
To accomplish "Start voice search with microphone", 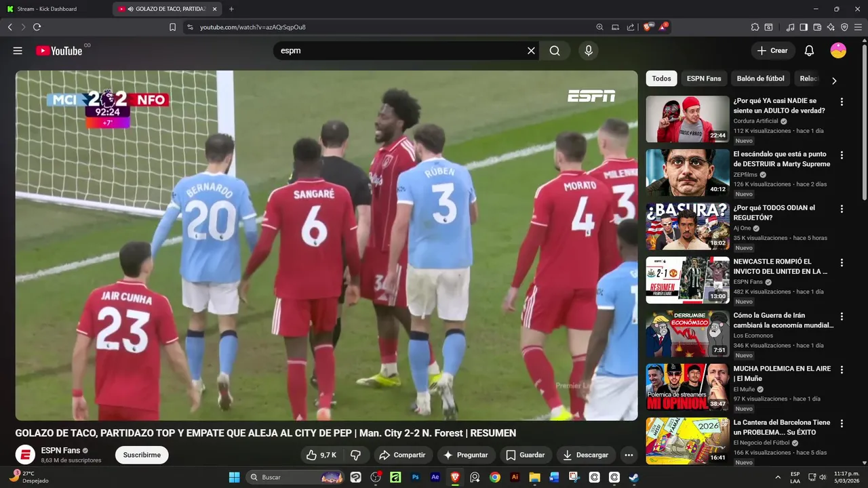I will tap(589, 51).
